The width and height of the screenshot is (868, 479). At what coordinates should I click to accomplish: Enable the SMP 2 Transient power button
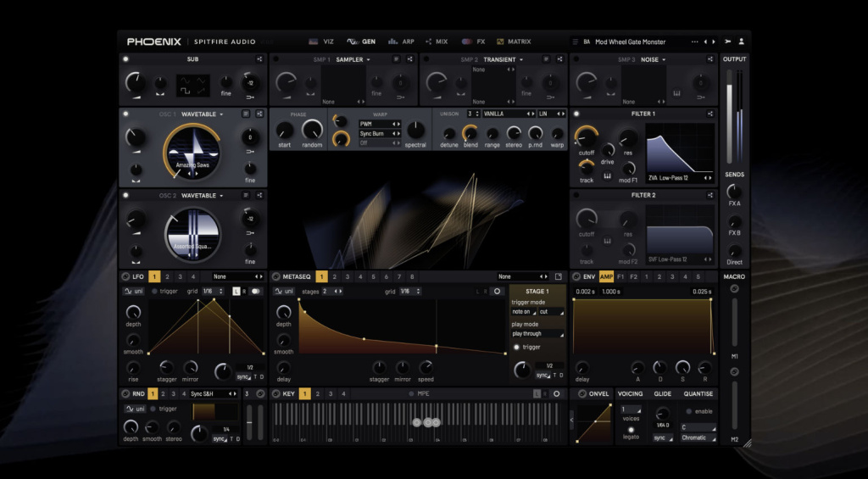426,59
